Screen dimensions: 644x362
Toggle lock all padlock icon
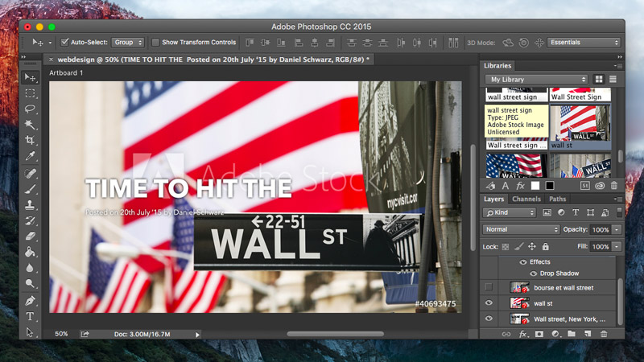tap(545, 246)
